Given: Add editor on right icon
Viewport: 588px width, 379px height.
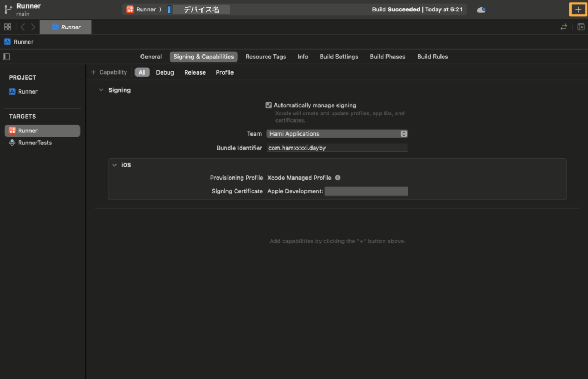Looking at the screenshot, I should tap(580, 27).
